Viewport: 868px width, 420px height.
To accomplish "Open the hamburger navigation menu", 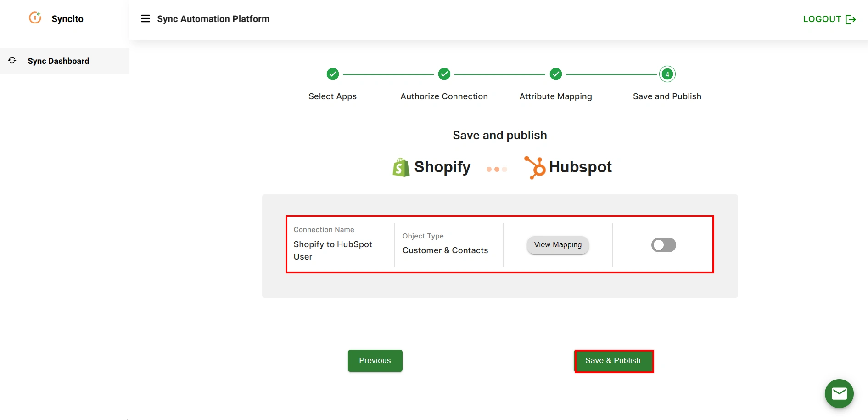I will pos(146,18).
